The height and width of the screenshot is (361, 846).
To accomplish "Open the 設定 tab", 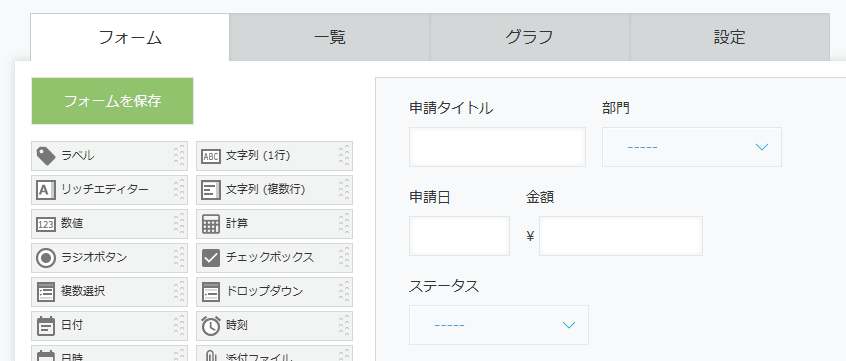I will [729, 37].
